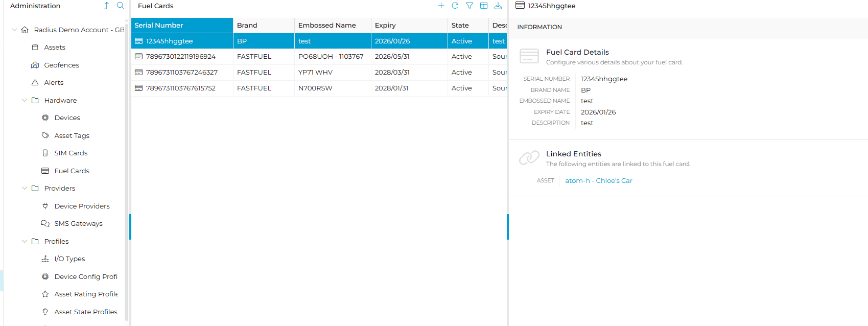Image resolution: width=868 pixels, height=326 pixels.
Task: Click the up arrow icon beside Administration
Action: pos(106,6)
